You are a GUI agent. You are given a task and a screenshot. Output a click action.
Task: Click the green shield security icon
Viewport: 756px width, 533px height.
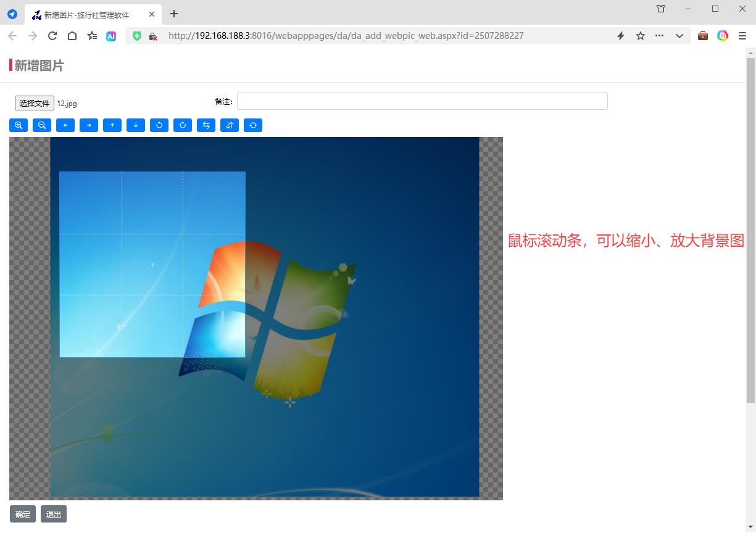click(x=137, y=36)
